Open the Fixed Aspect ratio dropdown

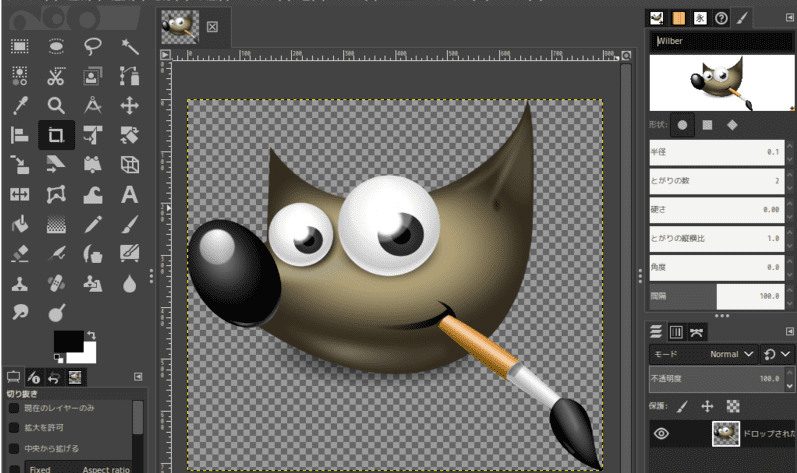tap(80, 468)
